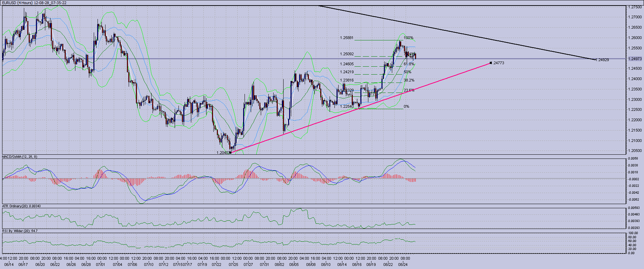This screenshot has width=644, height=269.
Task: Select the 07/25 date on time axis
Action: (x=233, y=265)
